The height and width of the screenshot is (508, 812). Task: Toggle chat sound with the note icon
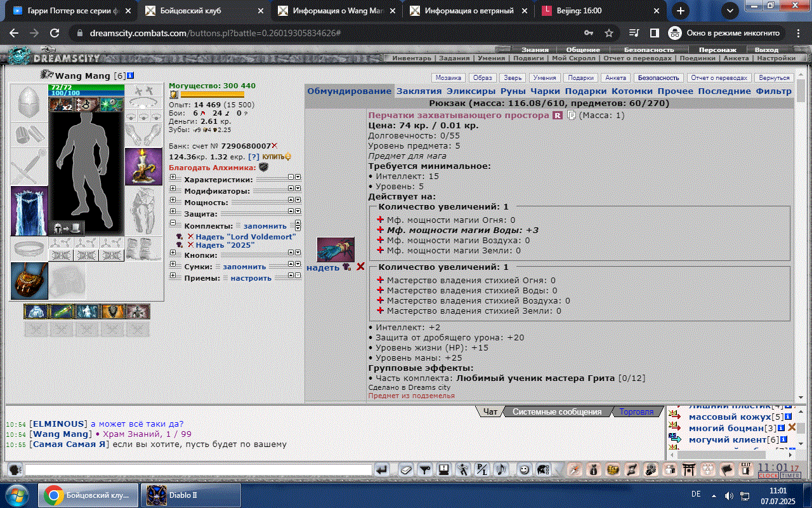pyautogui.click(x=501, y=470)
